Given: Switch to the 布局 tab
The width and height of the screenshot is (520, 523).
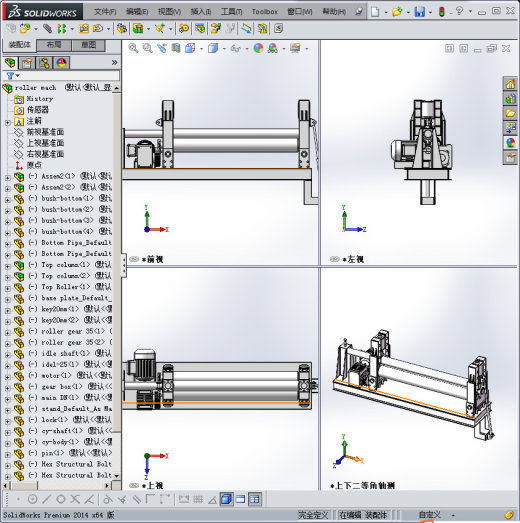Looking at the screenshot, I should point(54,45).
